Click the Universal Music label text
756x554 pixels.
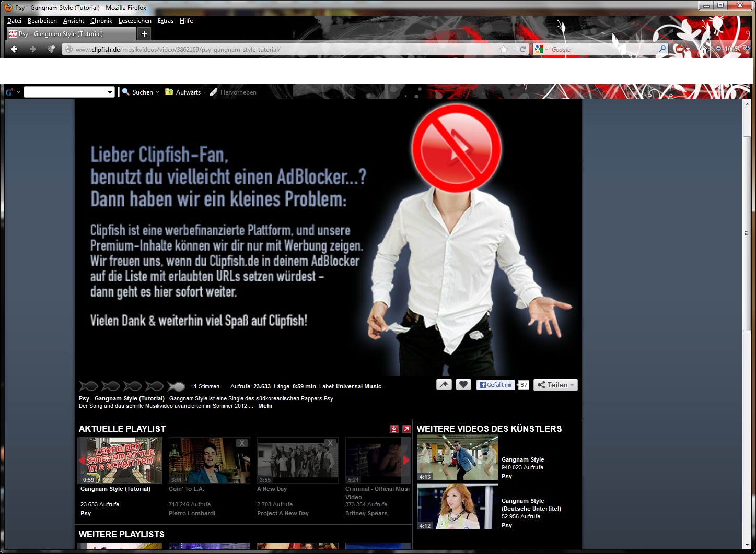(x=358, y=386)
